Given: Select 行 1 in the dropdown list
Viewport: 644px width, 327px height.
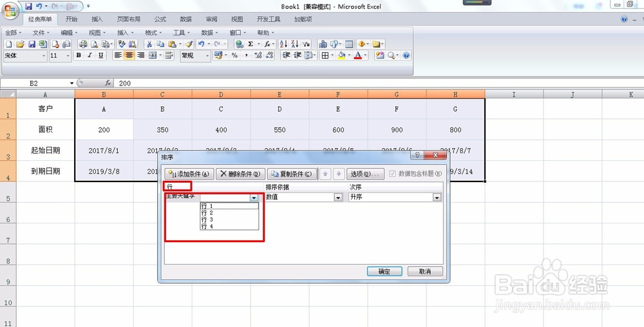Looking at the screenshot, I should click(229, 206).
